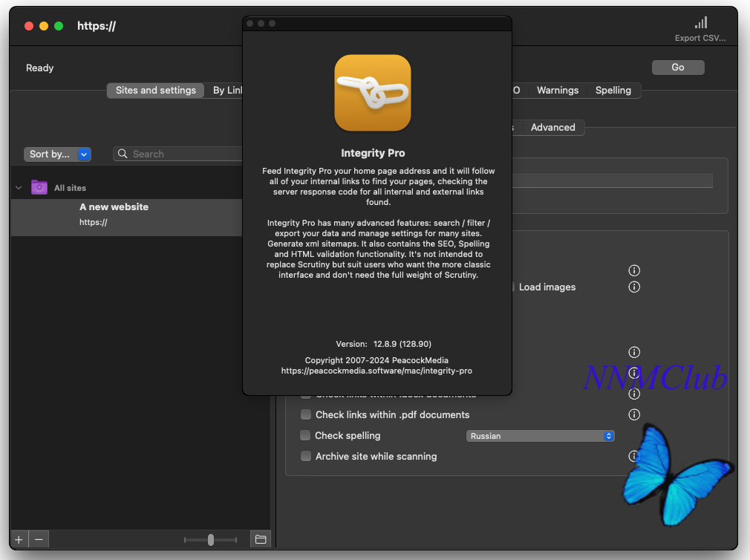Click the Ready status text
The width and height of the screenshot is (750, 560).
(x=39, y=68)
